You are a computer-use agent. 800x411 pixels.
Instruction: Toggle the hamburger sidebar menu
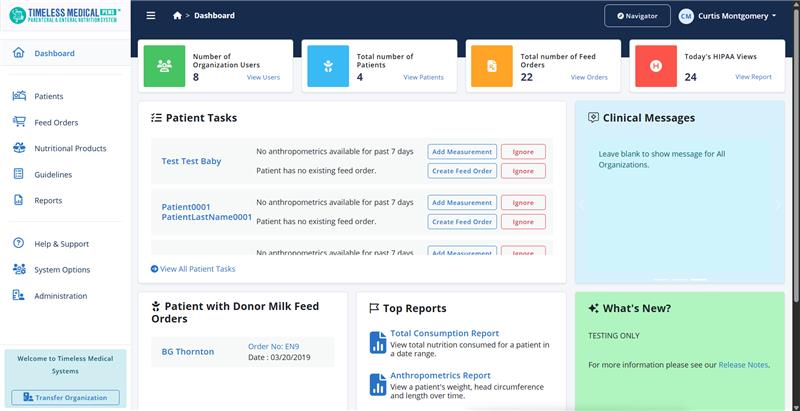[151, 16]
